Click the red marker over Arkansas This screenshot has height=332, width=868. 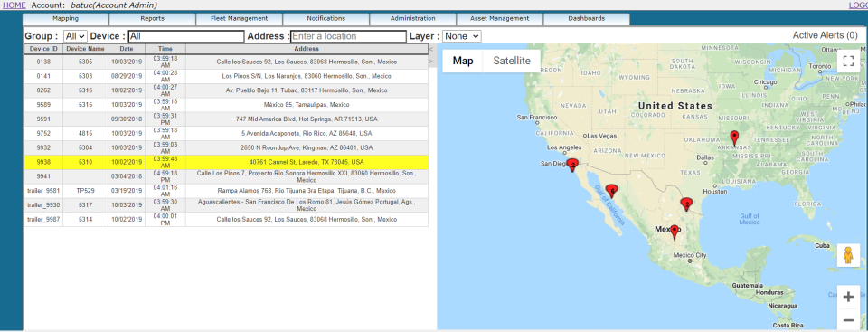734,138
